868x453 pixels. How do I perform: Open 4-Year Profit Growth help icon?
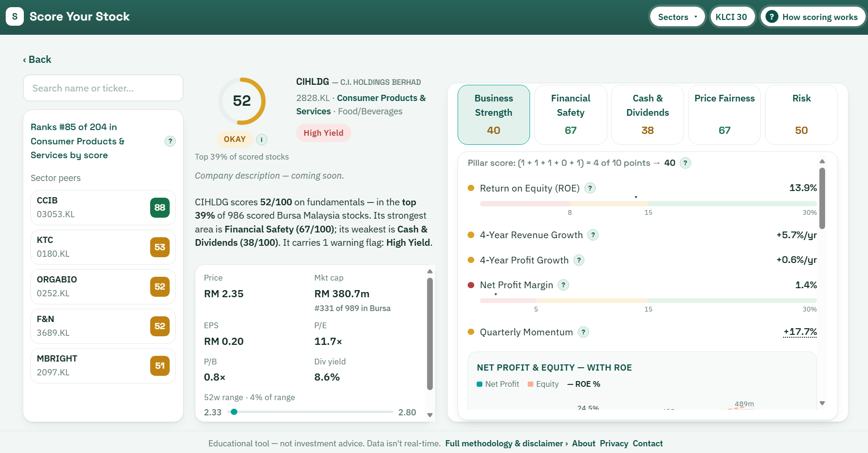[x=579, y=260]
